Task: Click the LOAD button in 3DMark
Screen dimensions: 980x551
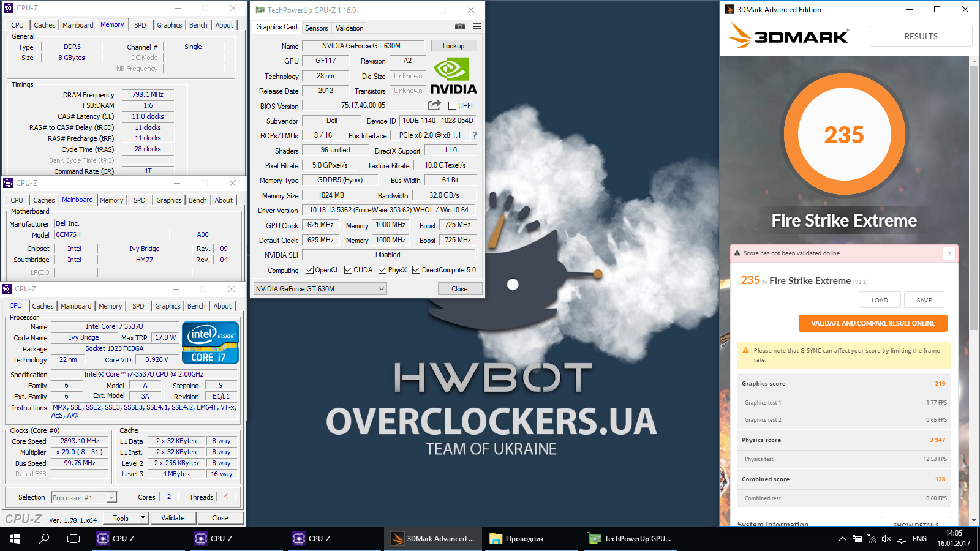Action: (x=880, y=300)
